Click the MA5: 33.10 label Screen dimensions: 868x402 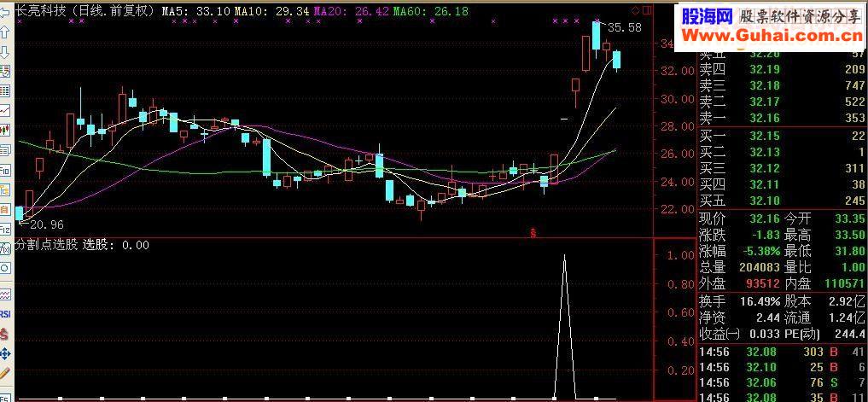click(196, 10)
